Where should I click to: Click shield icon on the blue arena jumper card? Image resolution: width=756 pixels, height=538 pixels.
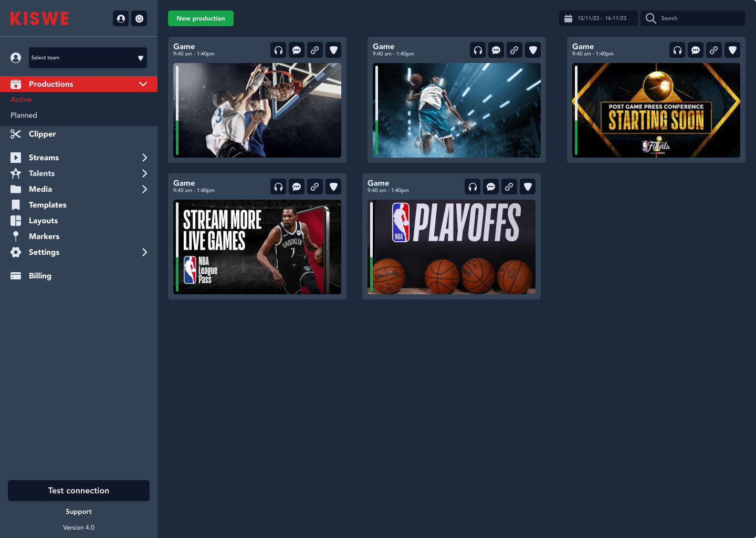tap(533, 50)
